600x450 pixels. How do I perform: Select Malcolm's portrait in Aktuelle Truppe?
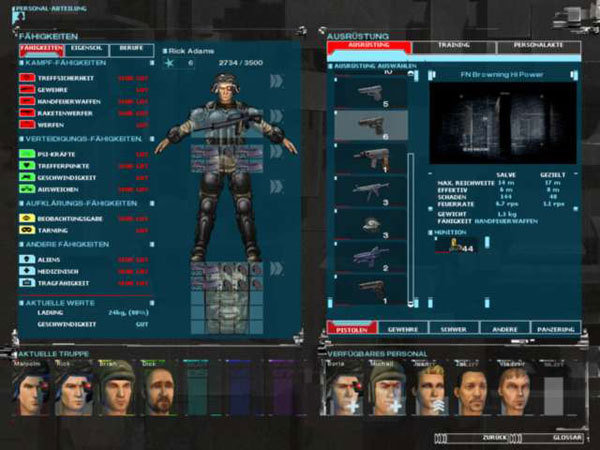31,387
